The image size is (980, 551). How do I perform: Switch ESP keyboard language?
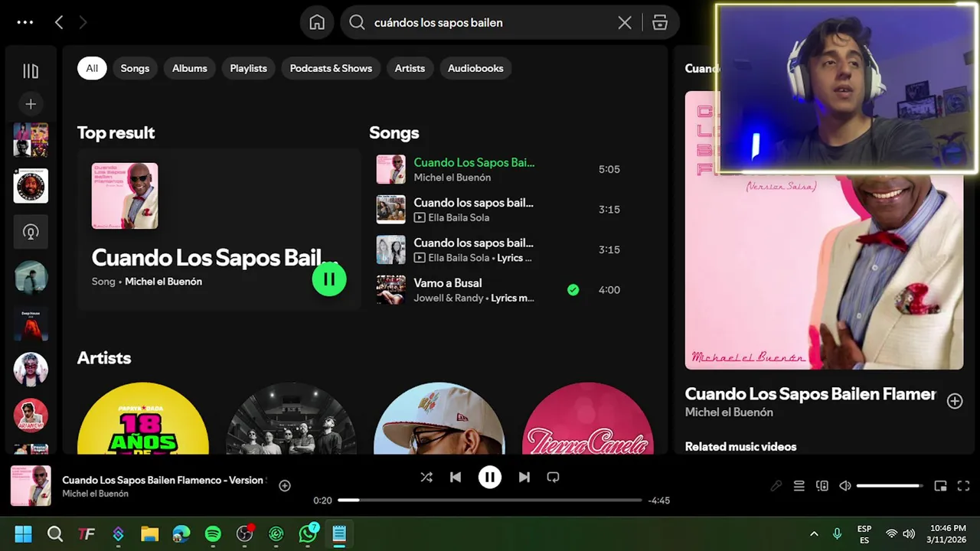[x=864, y=534]
